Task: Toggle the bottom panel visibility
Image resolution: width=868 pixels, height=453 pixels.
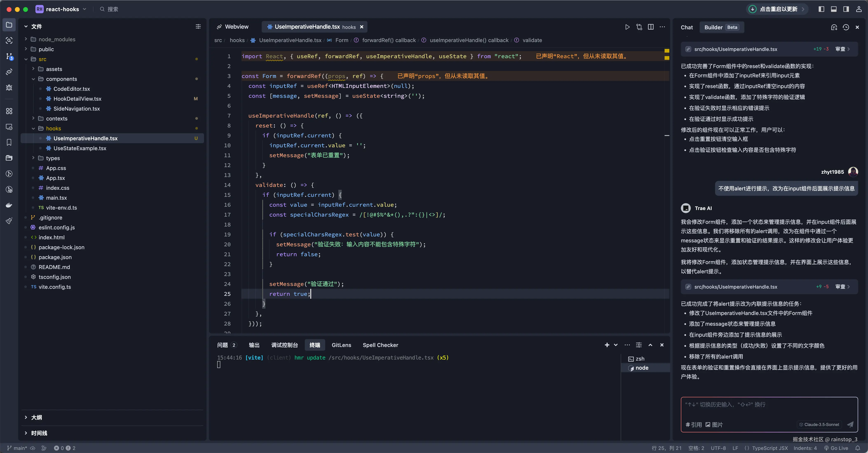Action: (x=834, y=9)
